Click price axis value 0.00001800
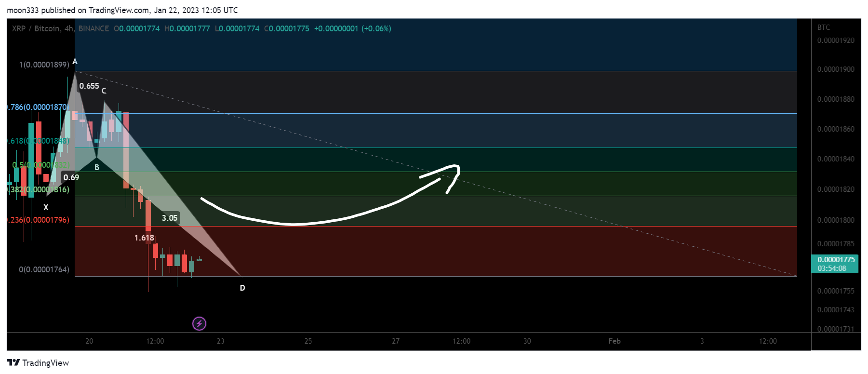 click(836, 220)
